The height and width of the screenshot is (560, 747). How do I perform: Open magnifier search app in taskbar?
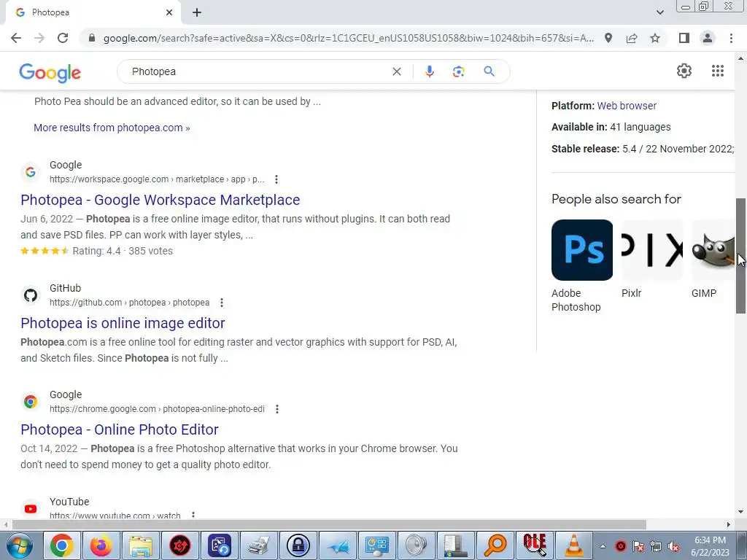pos(495,545)
